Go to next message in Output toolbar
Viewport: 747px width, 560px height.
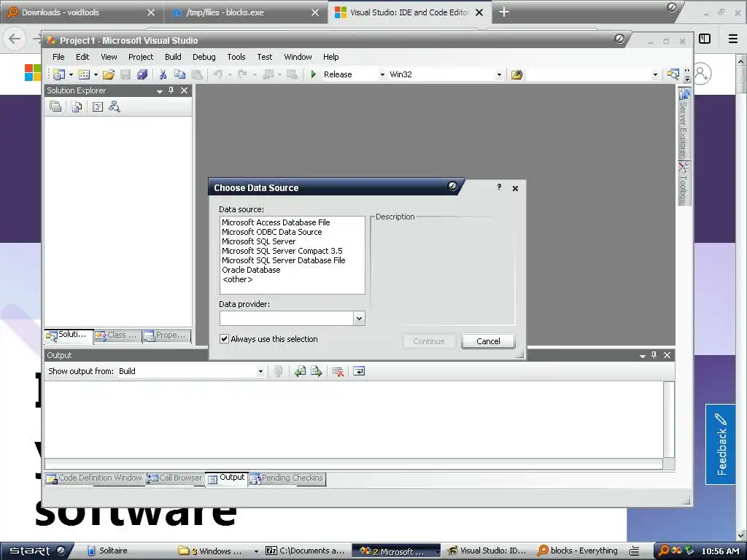click(317, 371)
